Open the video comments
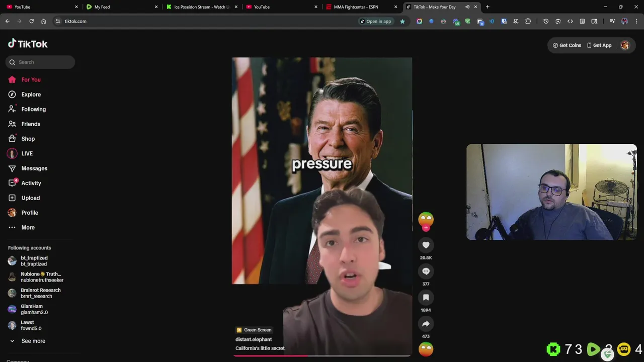 (426, 271)
